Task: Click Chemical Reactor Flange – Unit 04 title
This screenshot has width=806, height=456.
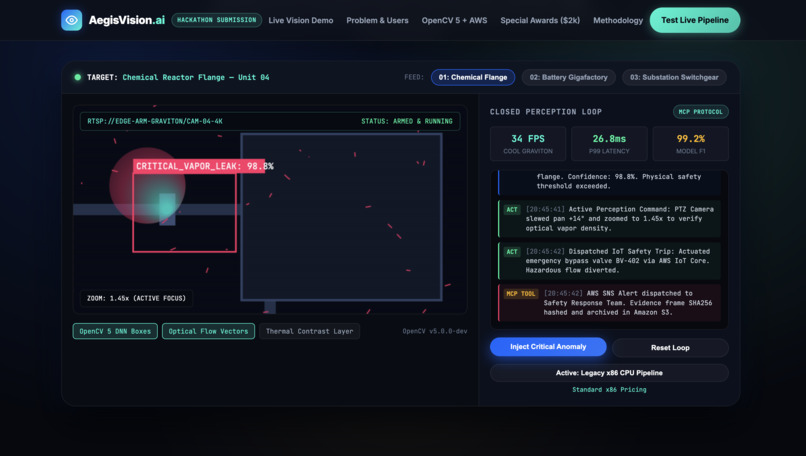Action: point(196,77)
